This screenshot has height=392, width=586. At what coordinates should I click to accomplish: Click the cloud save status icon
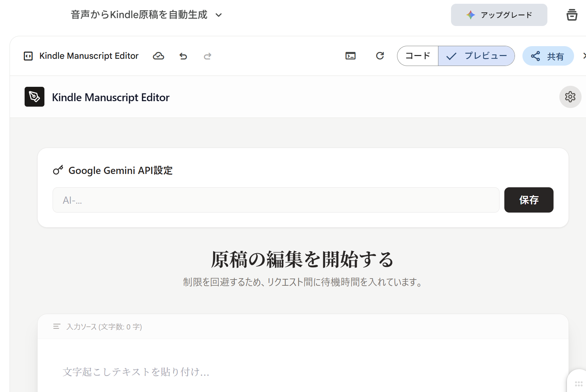[x=158, y=56]
